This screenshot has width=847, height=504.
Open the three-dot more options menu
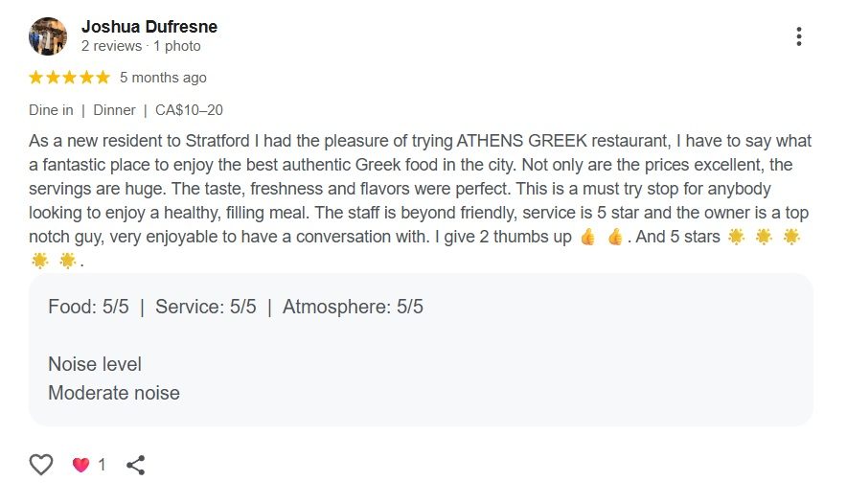798,36
